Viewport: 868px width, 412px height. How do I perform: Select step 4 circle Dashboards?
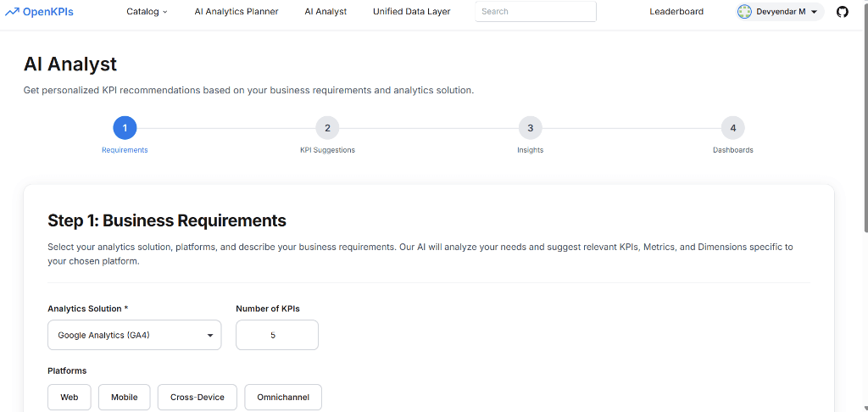tap(733, 128)
